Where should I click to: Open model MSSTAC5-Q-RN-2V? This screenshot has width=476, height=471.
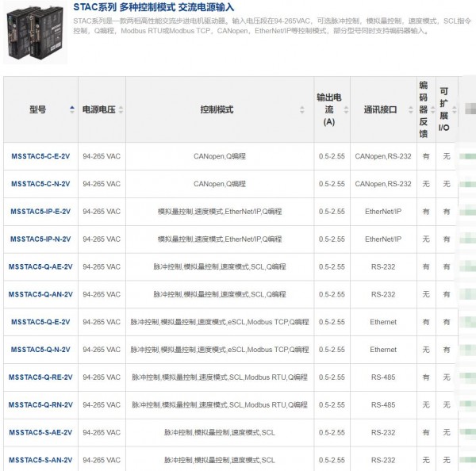[40, 405]
